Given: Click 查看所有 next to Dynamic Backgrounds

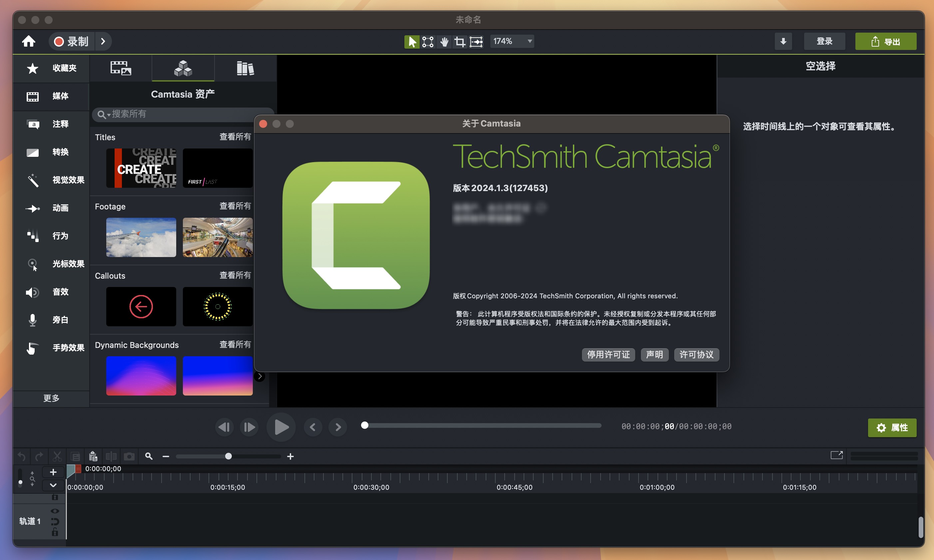Looking at the screenshot, I should (x=235, y=345).
